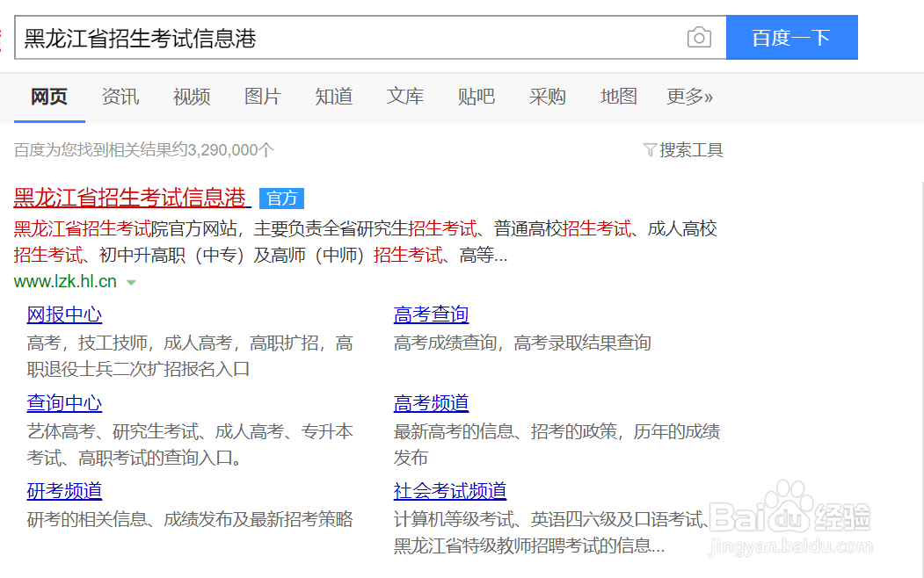This screenshot has width=924, height=578.
Task: Open the 视频 tab
Action: click(192, 97)
